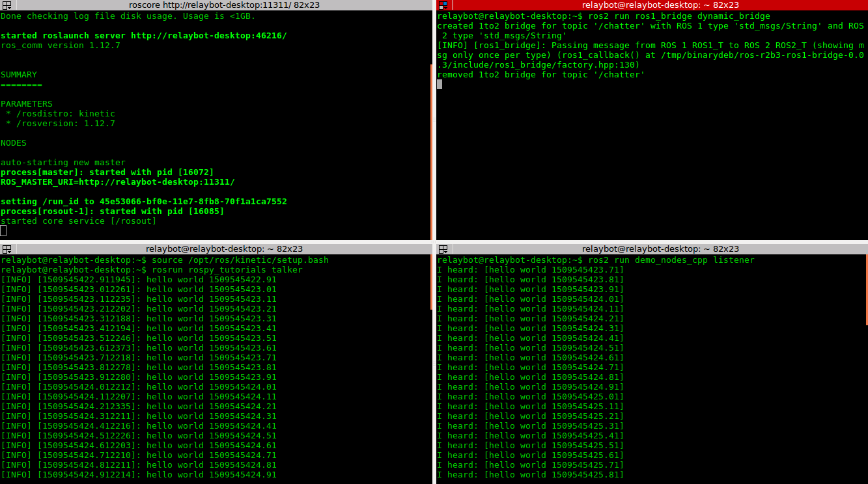Click 'started core service [/rosout]' line
This screenshot has width=868, height=484.
[x=79, y=221]
